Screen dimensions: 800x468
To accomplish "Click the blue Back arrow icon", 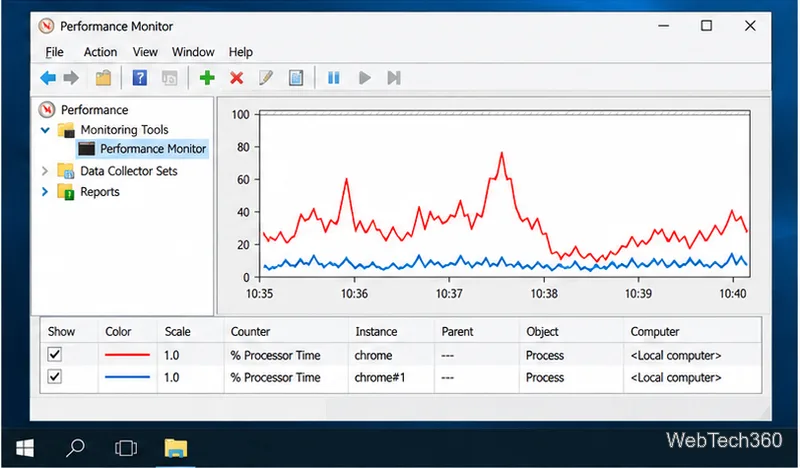I will tap(48, 78).
